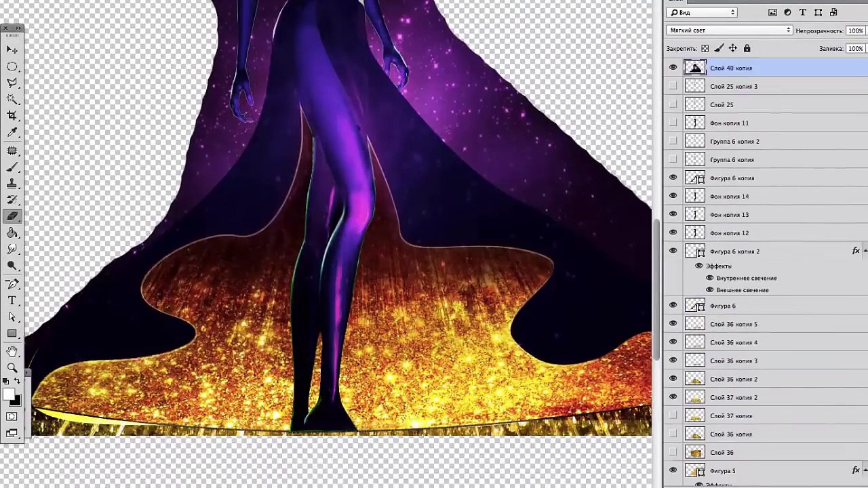Hide Внутреннее свечение effect
Screen dimensions: 868x488
710,278
